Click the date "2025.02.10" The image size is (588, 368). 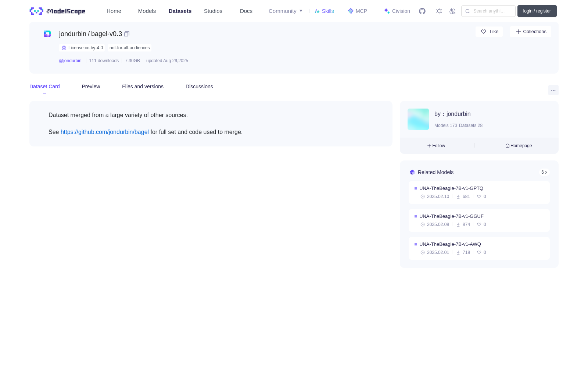[438, 197]
